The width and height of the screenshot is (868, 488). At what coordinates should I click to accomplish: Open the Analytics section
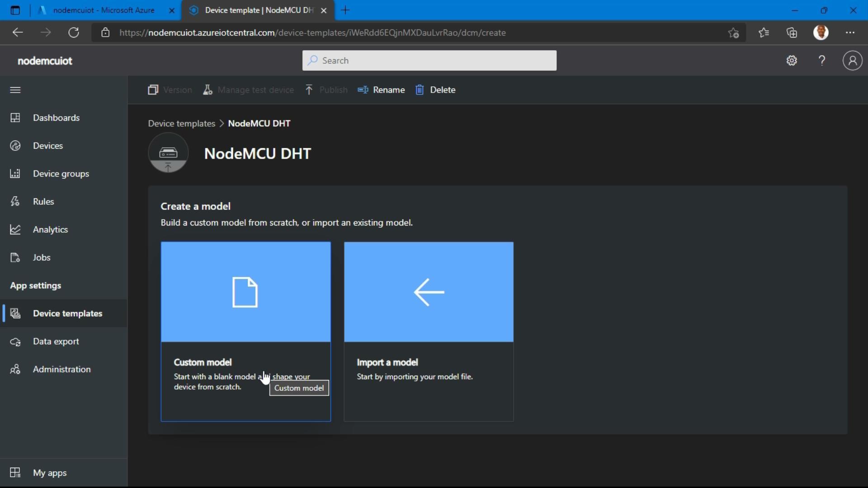pos(51,229)
